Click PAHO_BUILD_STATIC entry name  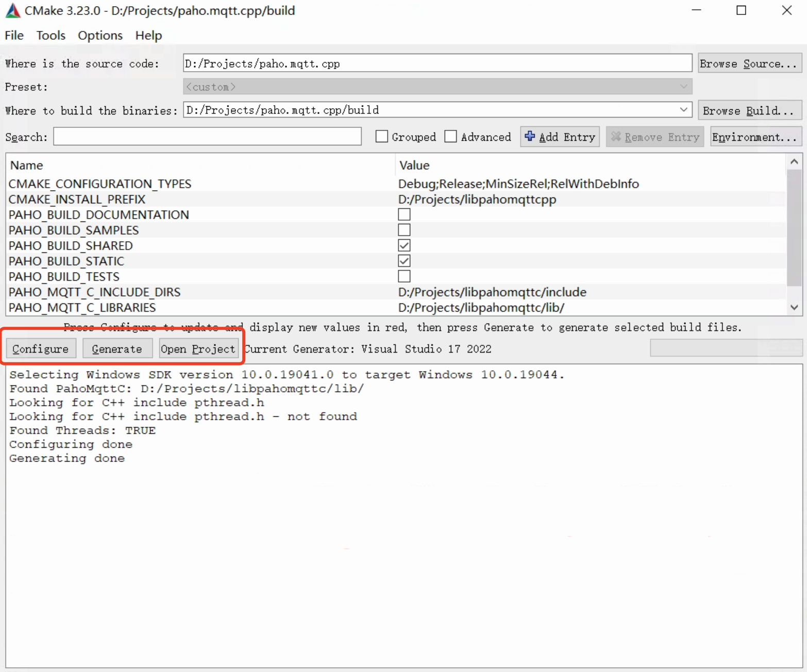66,261
